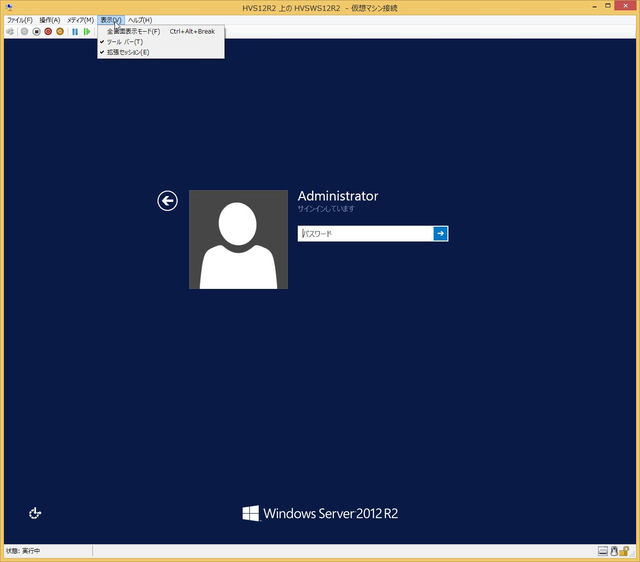Shut down the VM using the red toolbar icon
Screen dimensions: 640x562
pyautogui.click(x=48, y=31)
